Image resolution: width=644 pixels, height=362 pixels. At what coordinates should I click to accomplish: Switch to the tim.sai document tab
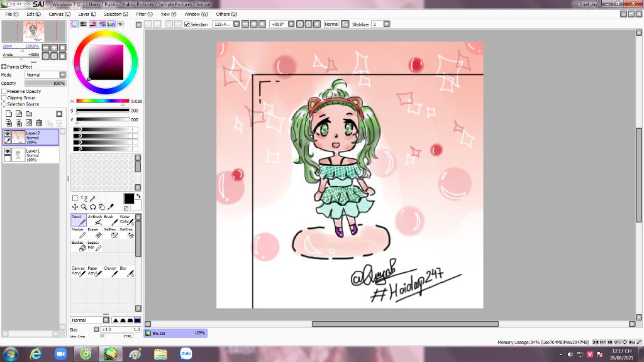click(x=176, y=333)
